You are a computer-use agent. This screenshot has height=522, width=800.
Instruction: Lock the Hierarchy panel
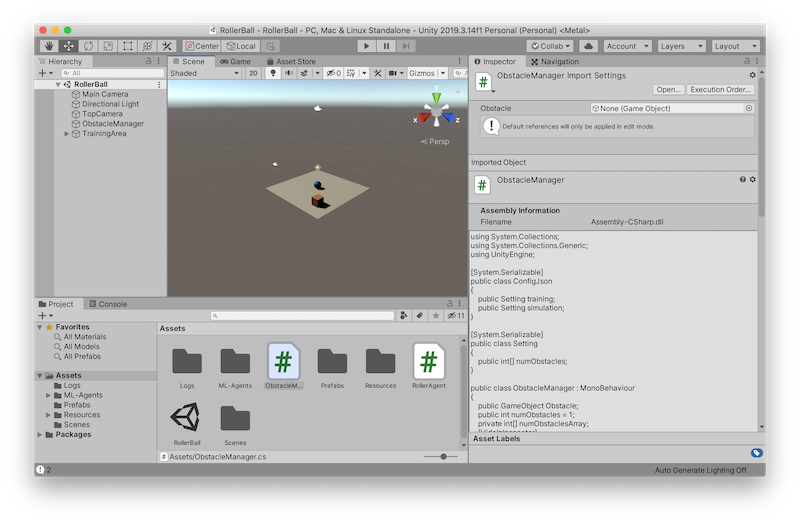148,61
